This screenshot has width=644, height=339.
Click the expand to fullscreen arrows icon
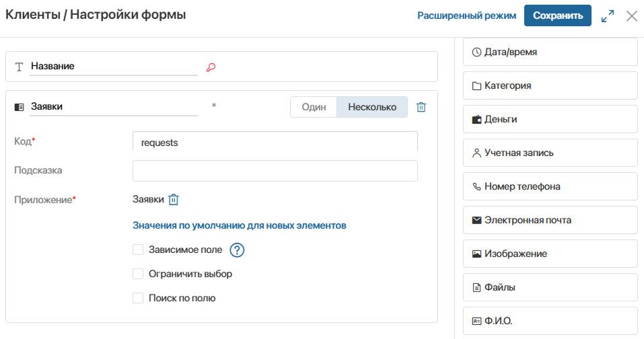coord(608,16)
